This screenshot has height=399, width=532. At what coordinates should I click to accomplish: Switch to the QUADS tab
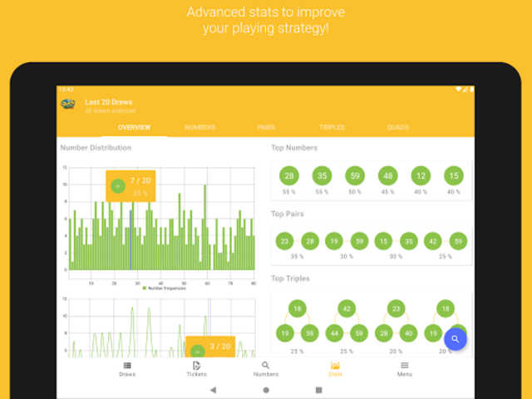[397, 127]
